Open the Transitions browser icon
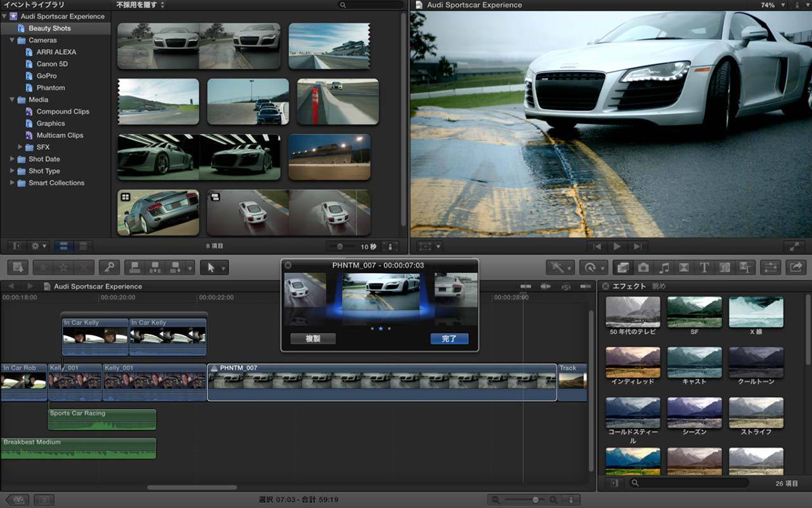The width and height of the screenshot is (812, 508). click(684, 268)
